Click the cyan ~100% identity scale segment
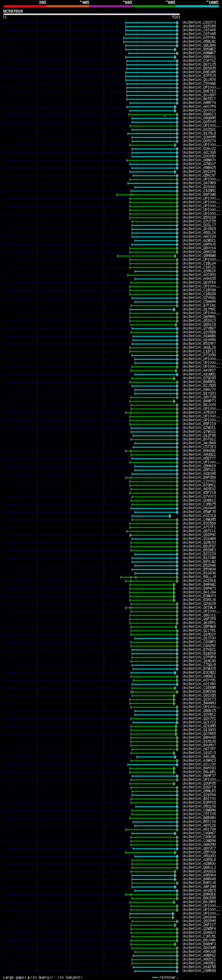The image size is (222, 980). click(197, 6)
